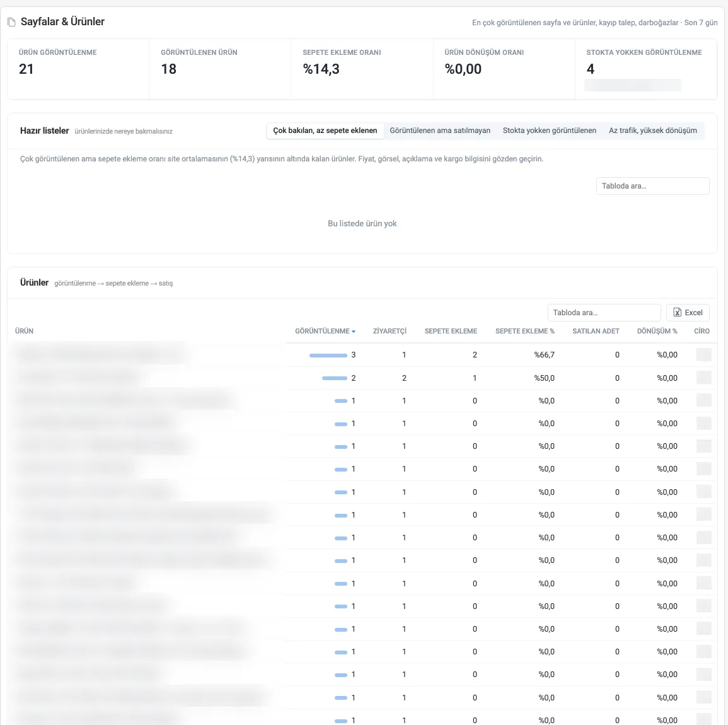Select the 'Stokta yokken görüntülenen' tab

(x=549, y=130)
